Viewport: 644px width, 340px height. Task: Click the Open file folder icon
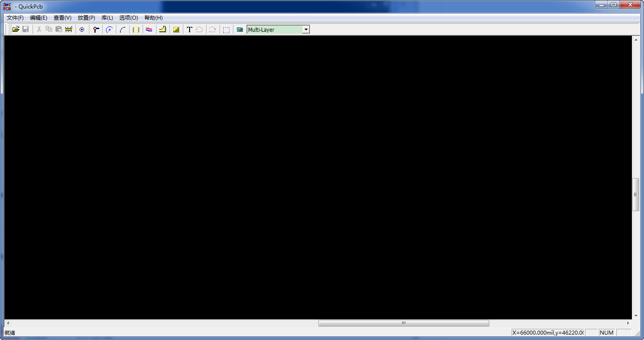coord(16,30)
